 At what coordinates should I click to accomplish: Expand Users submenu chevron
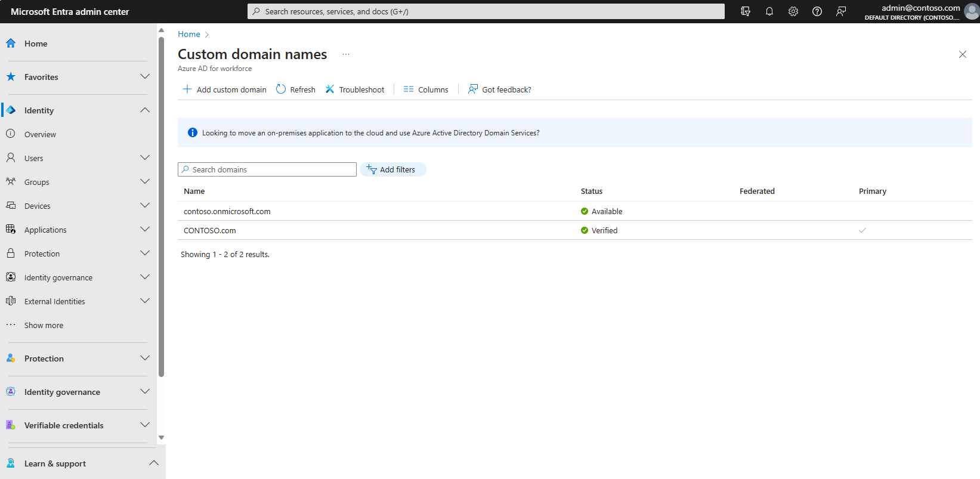pyautogui.click(x=145, y=157)
